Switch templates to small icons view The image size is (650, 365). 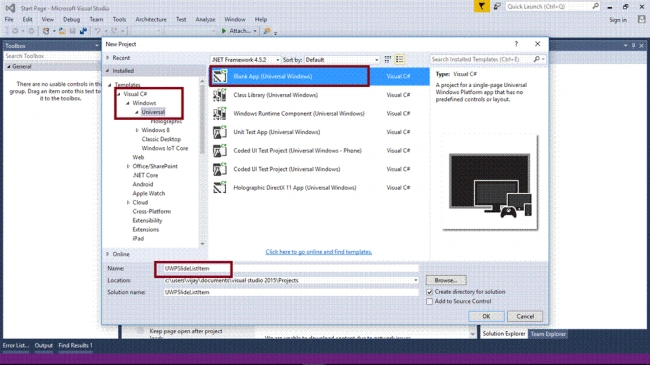388,60
